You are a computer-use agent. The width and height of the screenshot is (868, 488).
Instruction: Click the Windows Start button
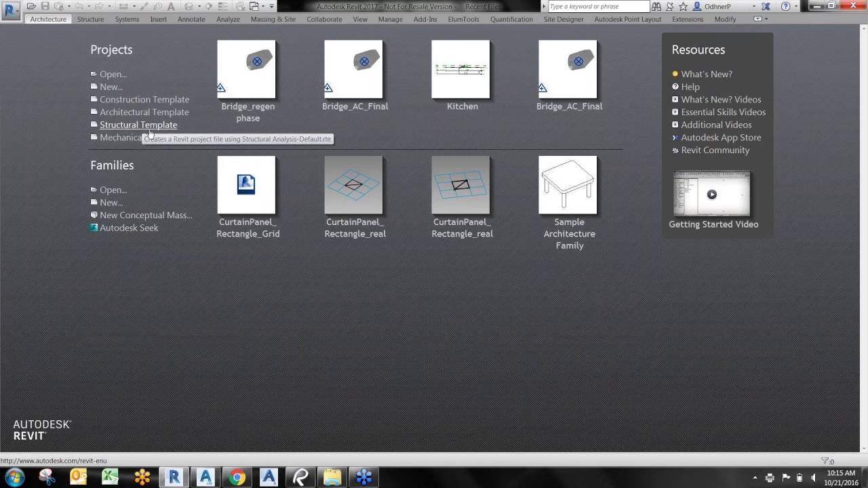click(15, 477)
